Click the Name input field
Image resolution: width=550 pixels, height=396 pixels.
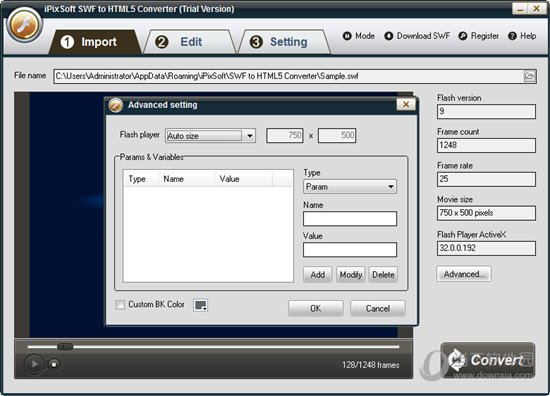(350, 219)
